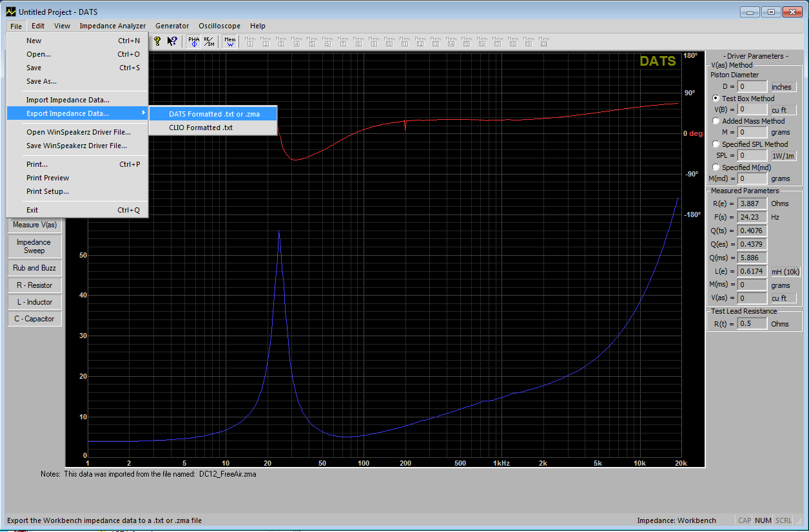Select the Mem 3 memory icon
The height and width of the screenshot is (532, 809).
click(x=281, y=41)
